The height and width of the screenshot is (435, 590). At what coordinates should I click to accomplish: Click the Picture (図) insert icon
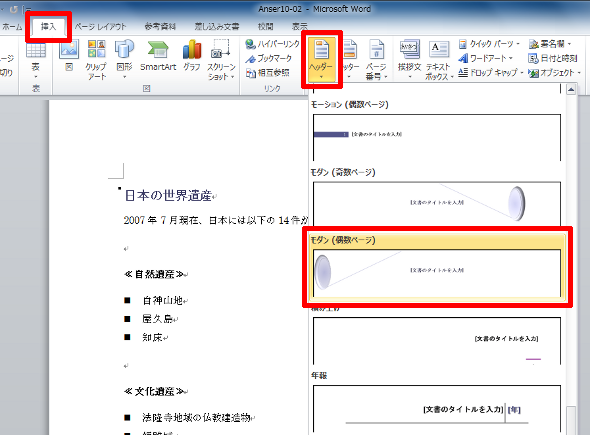coord(69,56)
